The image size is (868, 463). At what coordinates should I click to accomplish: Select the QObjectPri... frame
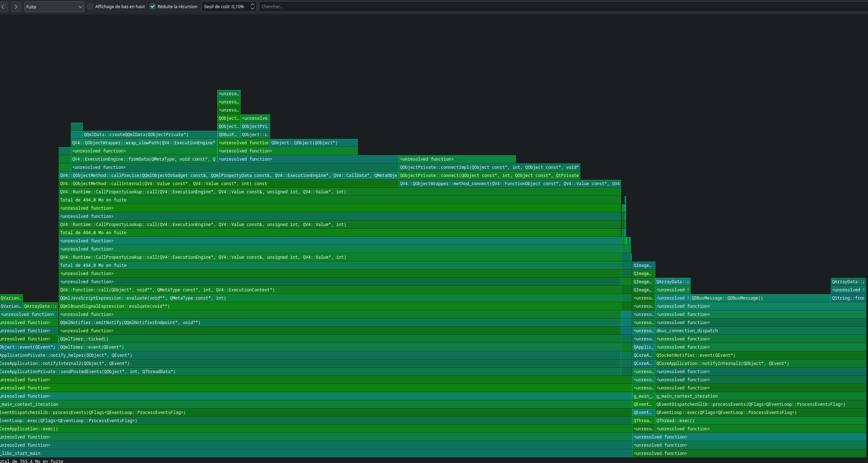pyautogui.click(x=255, y=126)
